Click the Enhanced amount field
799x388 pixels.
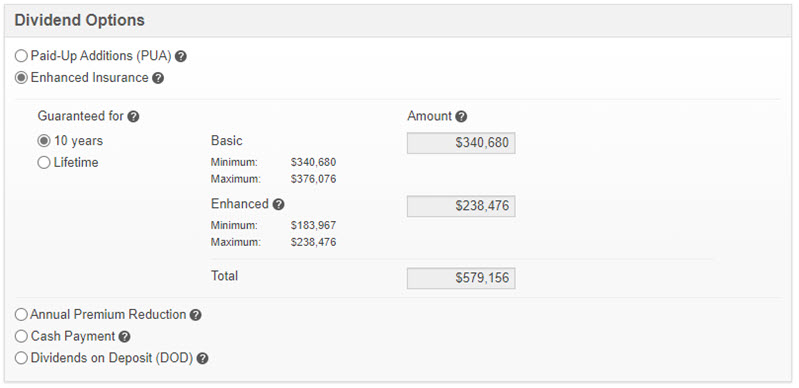(x=461, y=206)
